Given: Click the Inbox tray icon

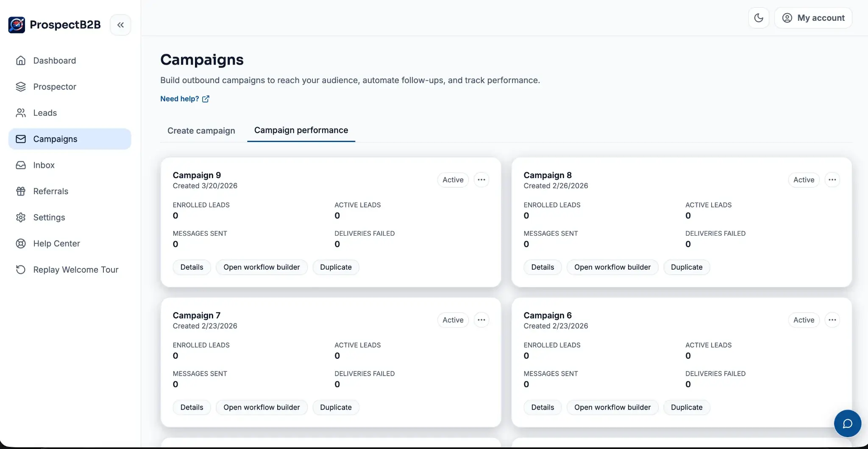Looking at the screenshot, I should tap(21, 165).
